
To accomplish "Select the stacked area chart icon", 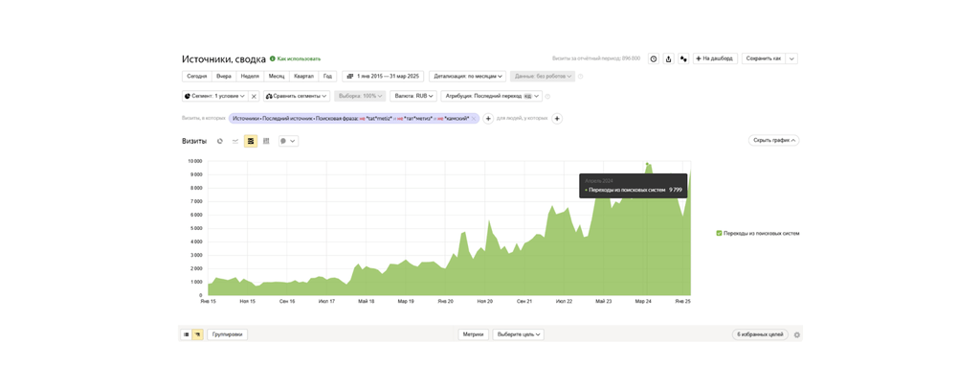I will 251,141.
